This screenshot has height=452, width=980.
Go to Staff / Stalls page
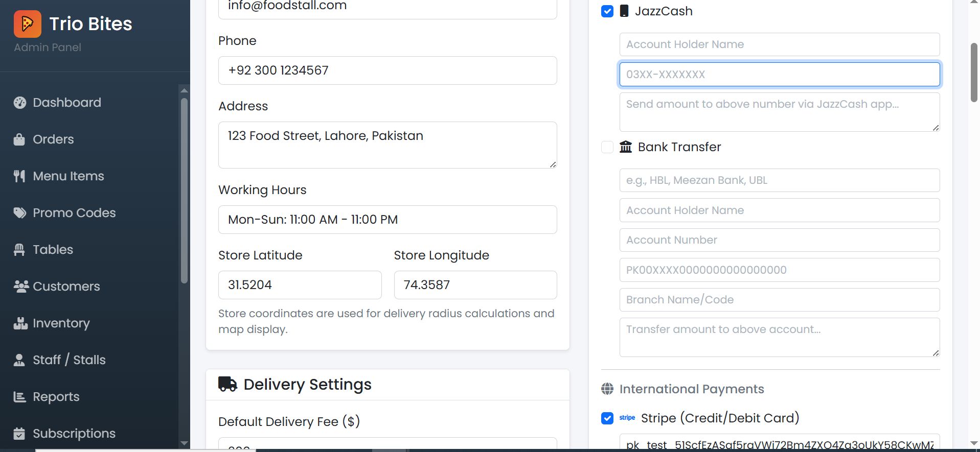coord(69,360)
